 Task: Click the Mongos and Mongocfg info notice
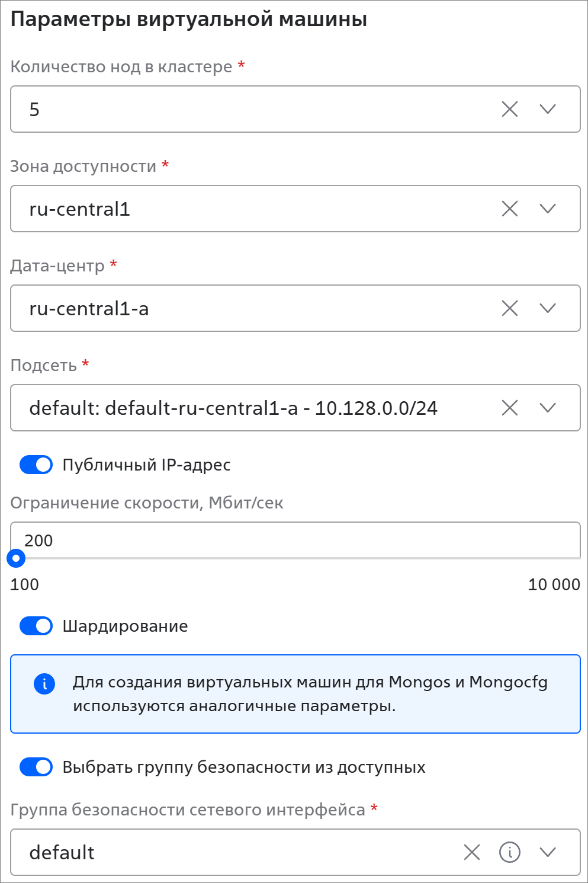pyautogui.click(x=295, y=694)
